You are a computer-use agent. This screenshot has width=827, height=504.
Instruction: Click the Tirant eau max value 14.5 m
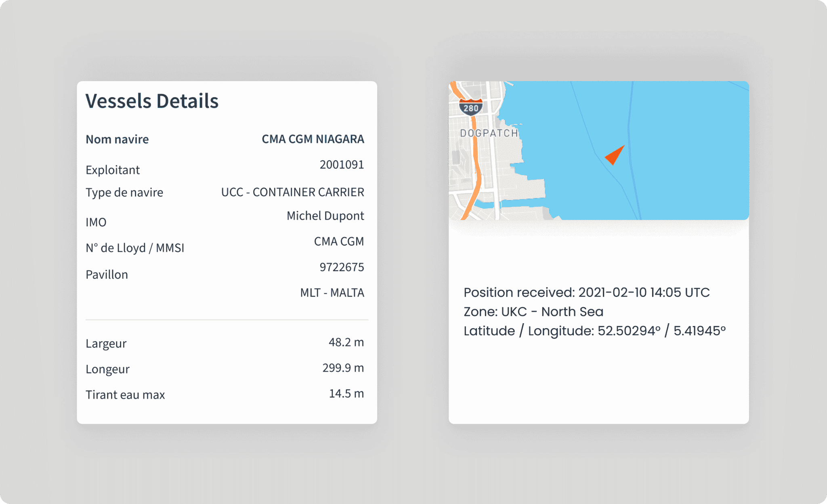[x=346, y=393]
